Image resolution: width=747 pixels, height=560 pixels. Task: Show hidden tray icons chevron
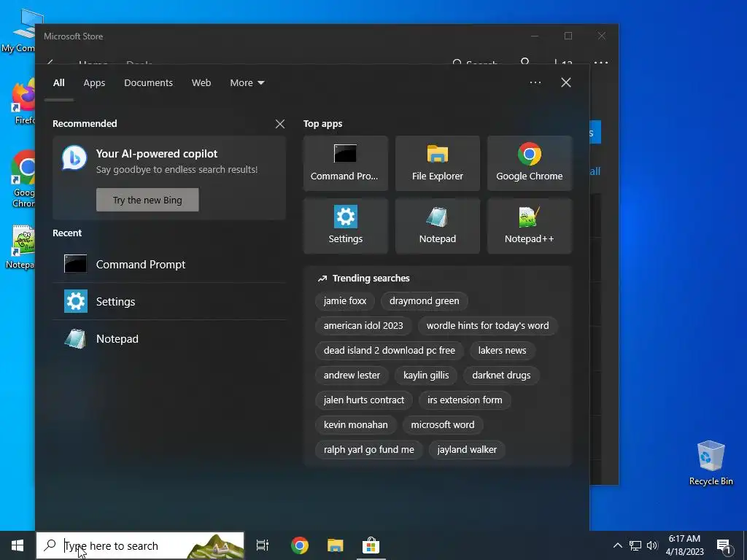coord(617,545)
